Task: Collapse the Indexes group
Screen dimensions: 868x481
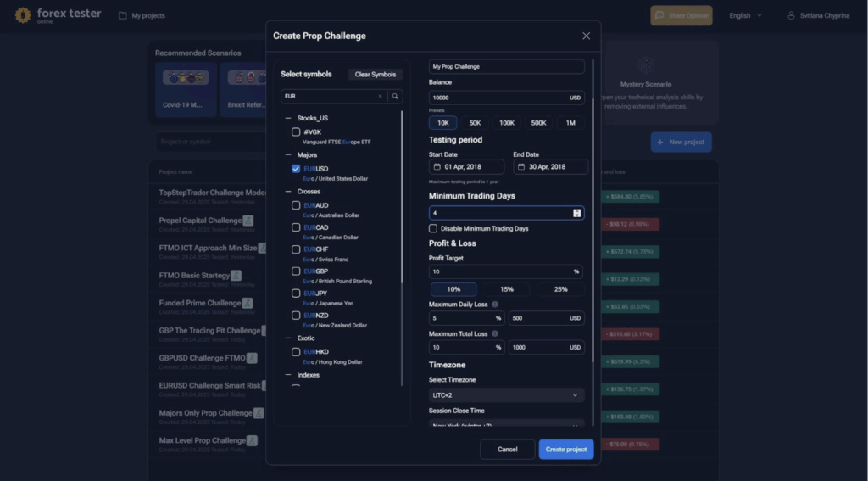Action: (x=288, y=375)
